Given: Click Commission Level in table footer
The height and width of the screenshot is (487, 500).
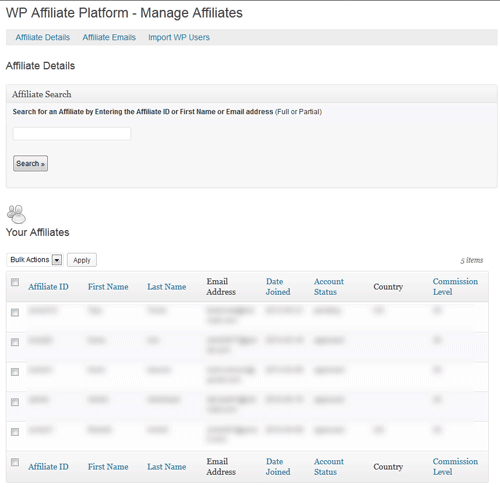Looking at the screenshot, I should point(455,467).
